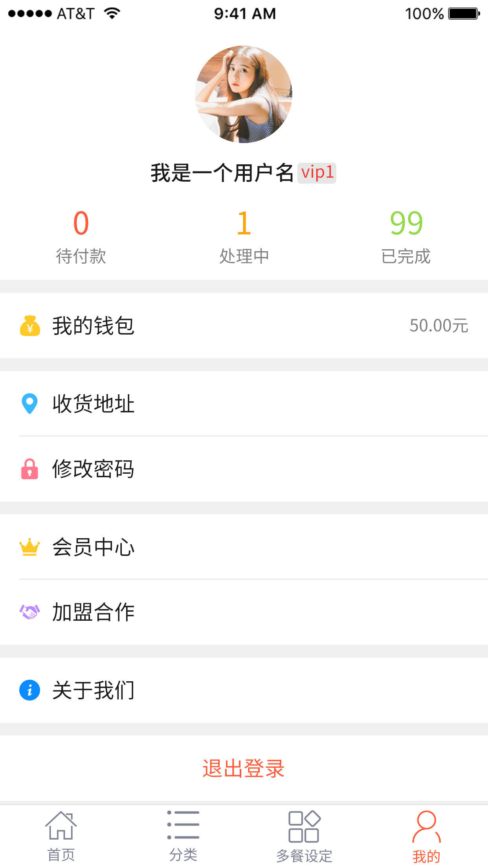Tap the username 我是一个用户名

pyautogui.click(x=222, y=173)
